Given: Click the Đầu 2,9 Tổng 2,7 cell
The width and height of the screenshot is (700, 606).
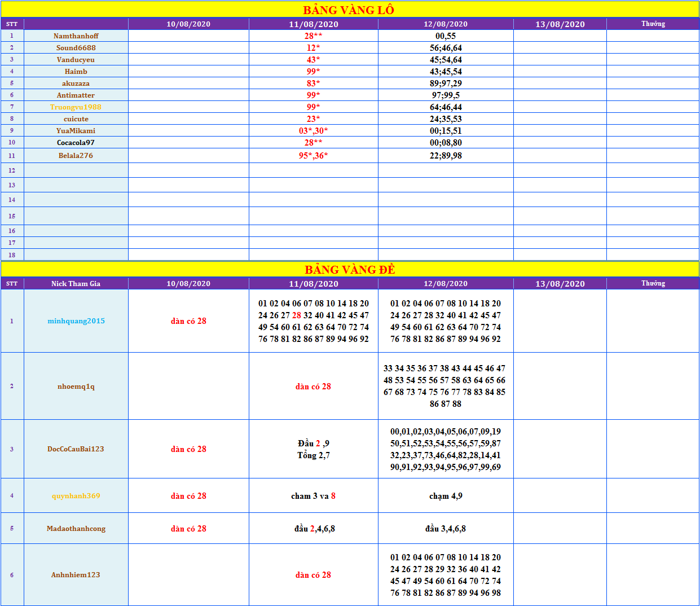Looking at the screenshot, I should pos(313,449).
